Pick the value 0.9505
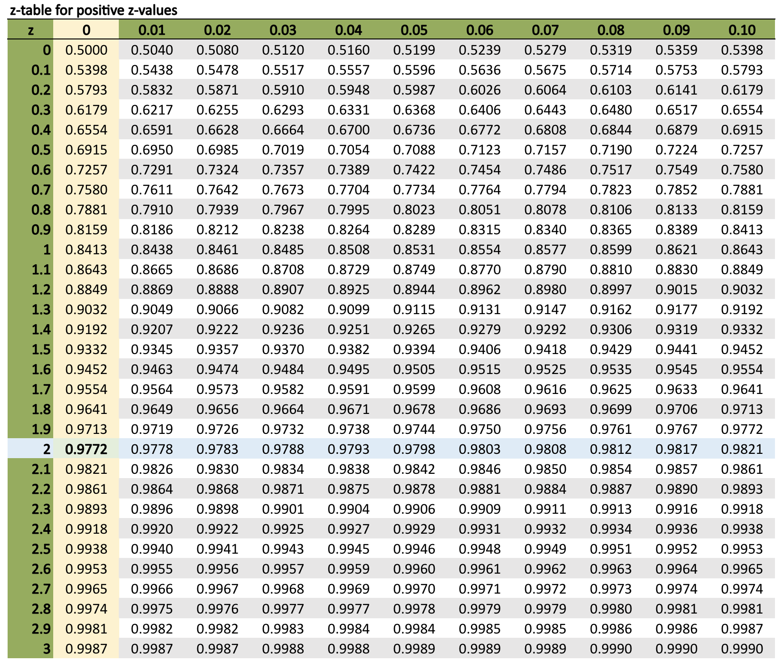The image size is (784, 672). tap(414, 369)
